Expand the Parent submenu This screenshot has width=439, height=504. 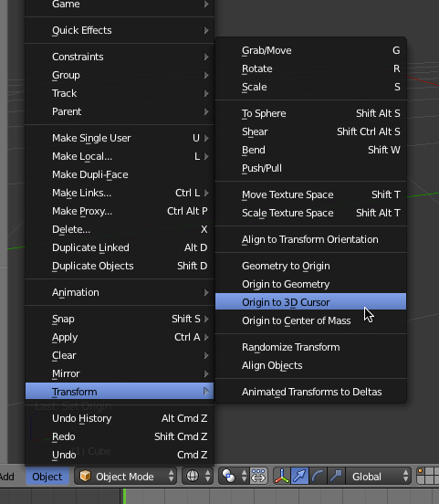tap(120, 111)
